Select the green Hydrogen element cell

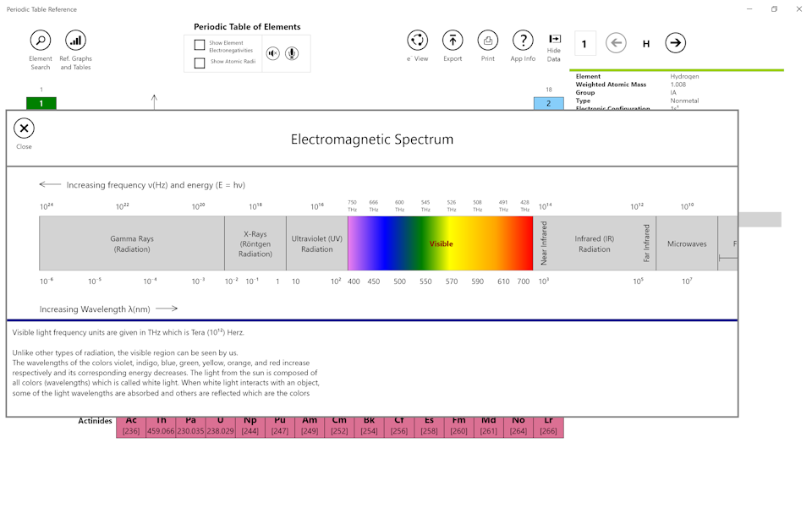(41, 103)
